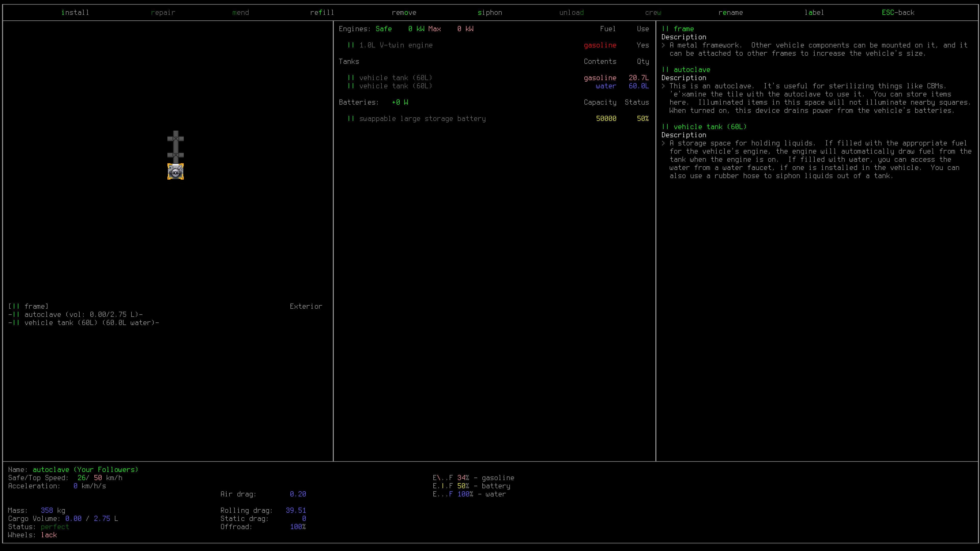Choose the siphon command
Screen dimensions: 980x551
[x=490, y=12]
